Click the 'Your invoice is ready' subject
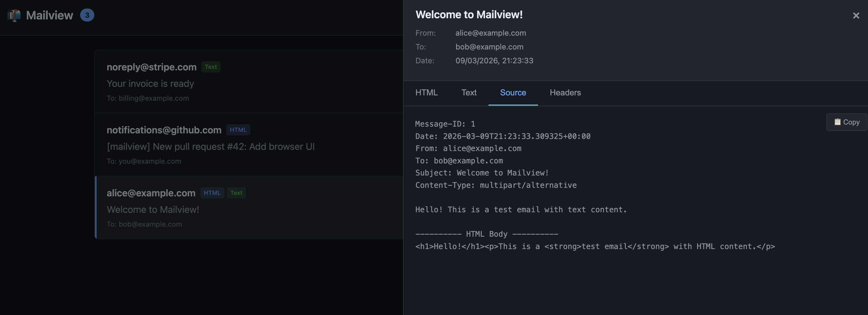Image resolution: width=868 pixels, height=315 pixels. tap(150, 84)
